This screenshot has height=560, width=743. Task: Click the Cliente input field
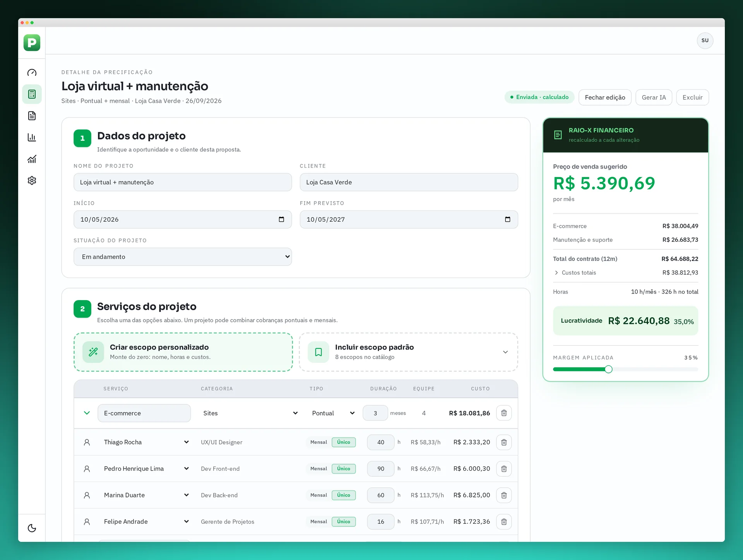click(x=409, y=182)
